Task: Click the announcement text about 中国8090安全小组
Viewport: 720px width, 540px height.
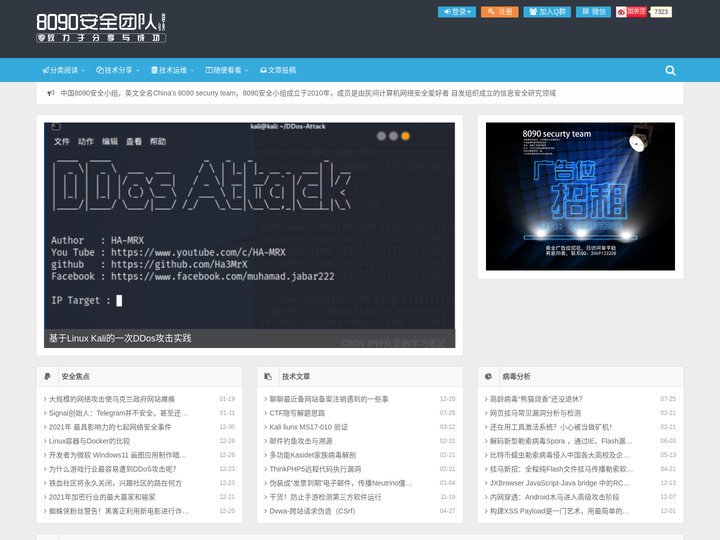Action: [308, 93]
